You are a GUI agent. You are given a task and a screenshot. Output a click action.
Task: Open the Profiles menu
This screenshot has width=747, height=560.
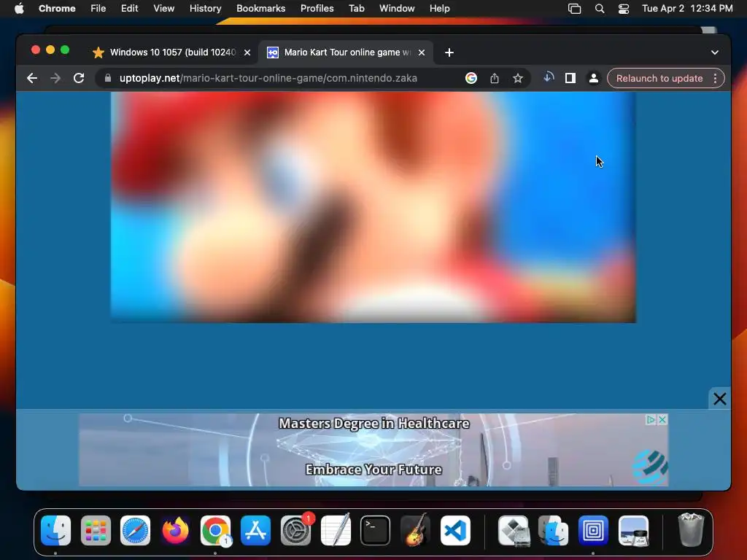tap(317, 8)
